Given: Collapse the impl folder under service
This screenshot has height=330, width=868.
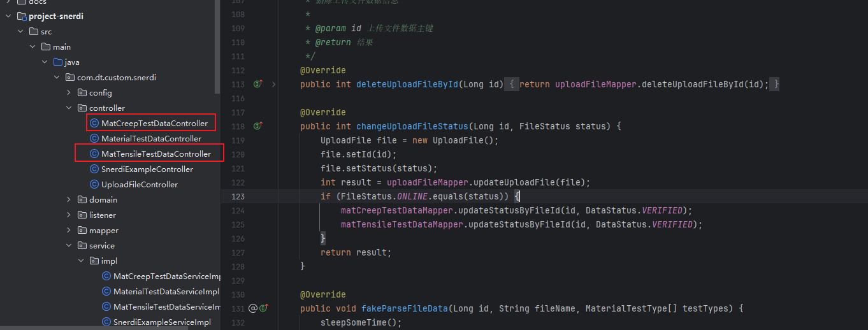Looking at the screenshot, I should pyautogui.click(x=81, y=261).
